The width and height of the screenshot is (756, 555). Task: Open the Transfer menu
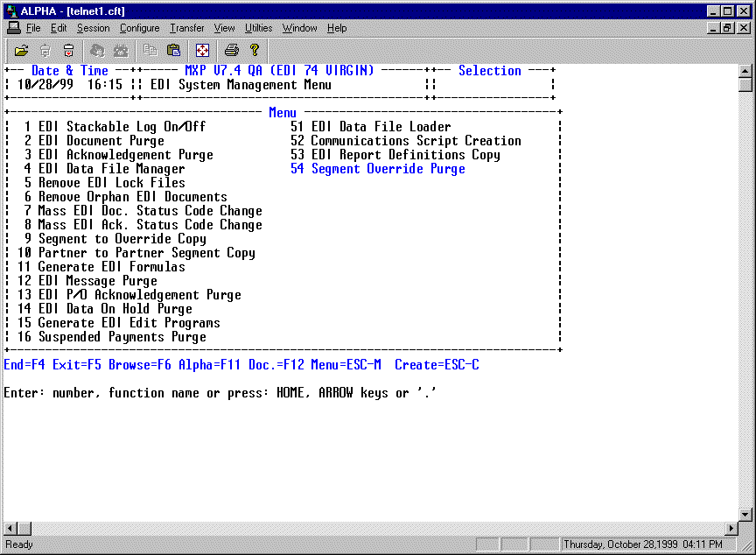pos(186,28)
